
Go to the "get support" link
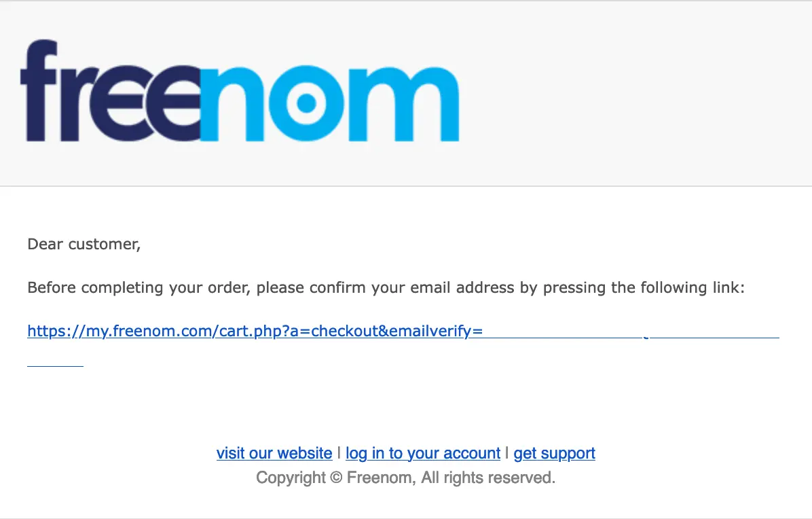click(x=554, y=453)
